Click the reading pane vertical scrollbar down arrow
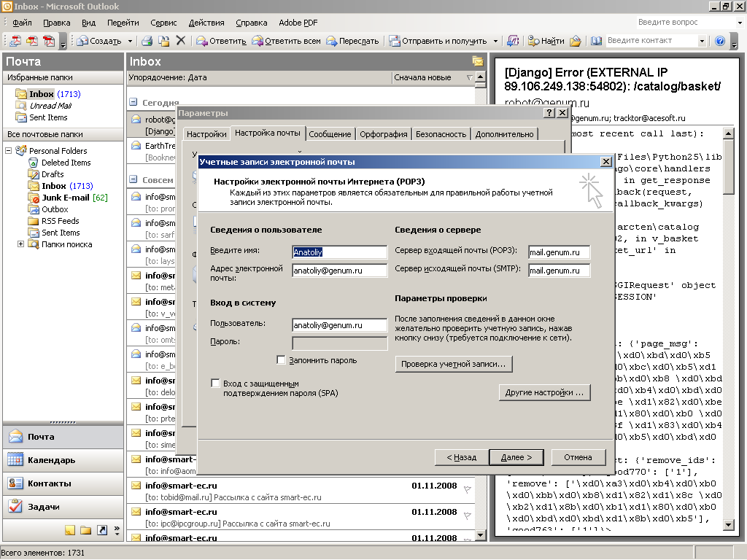The width and height of the screenshot is (747, 560). [x=728, y=524]
